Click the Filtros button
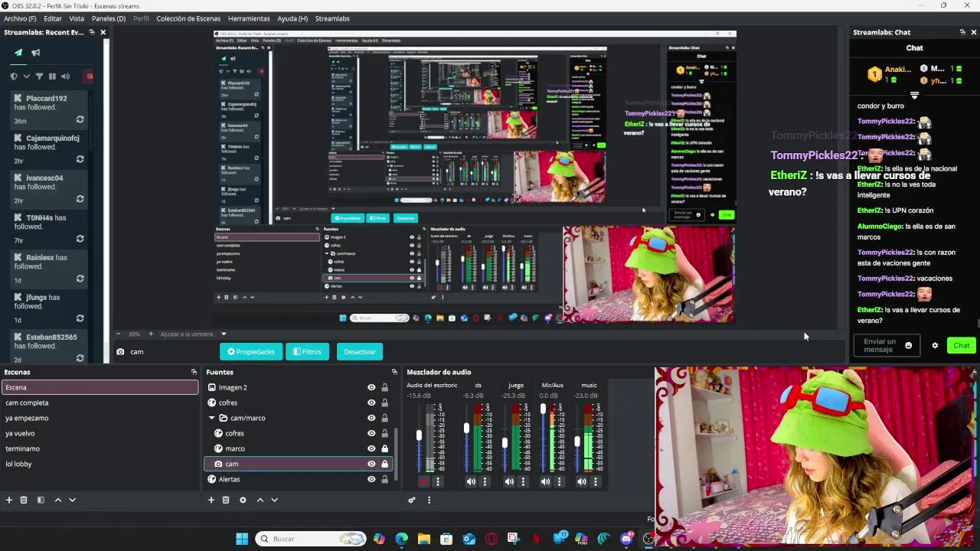The height and width of the screenshot is (551, 980). (307, 351)
